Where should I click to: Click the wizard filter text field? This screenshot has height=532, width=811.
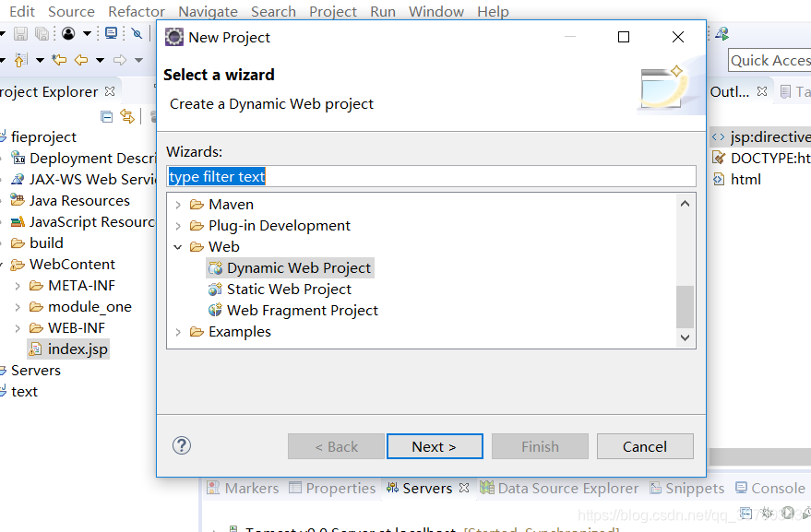click(432, 176)
